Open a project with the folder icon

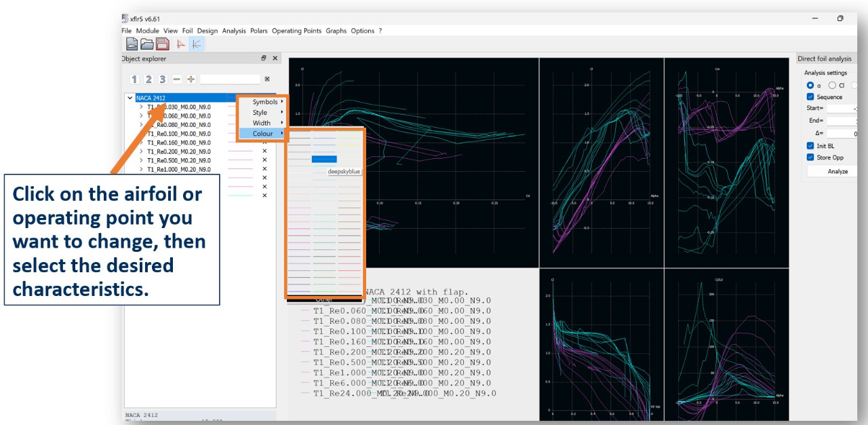tap(146, 44)
